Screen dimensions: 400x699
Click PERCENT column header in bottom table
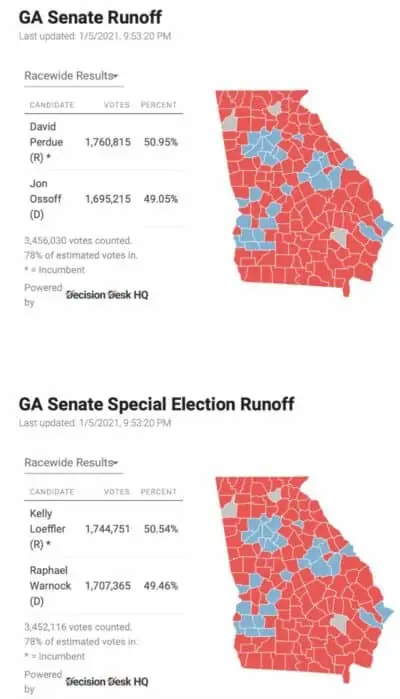[x=159, y=492]
